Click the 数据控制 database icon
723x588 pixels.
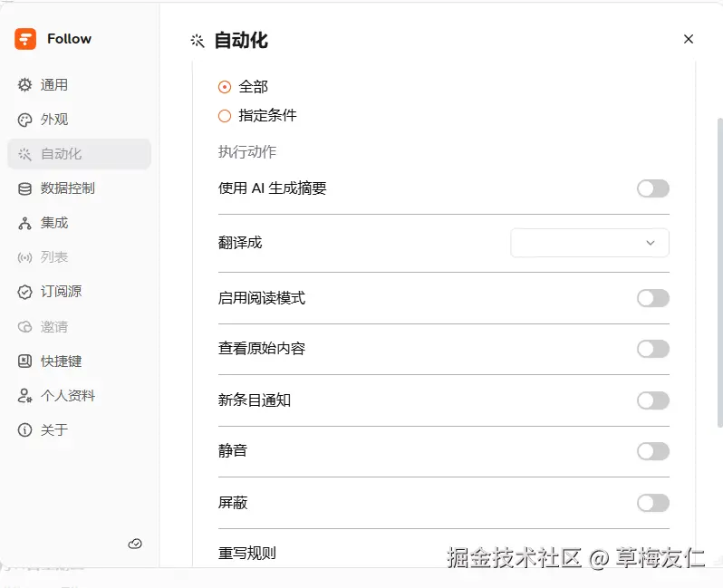pyautogui.click(x=24, y=188)
